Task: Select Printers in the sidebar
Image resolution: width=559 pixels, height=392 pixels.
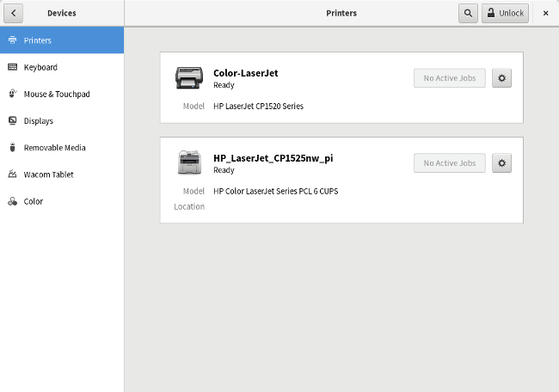Action: (38, 40)
